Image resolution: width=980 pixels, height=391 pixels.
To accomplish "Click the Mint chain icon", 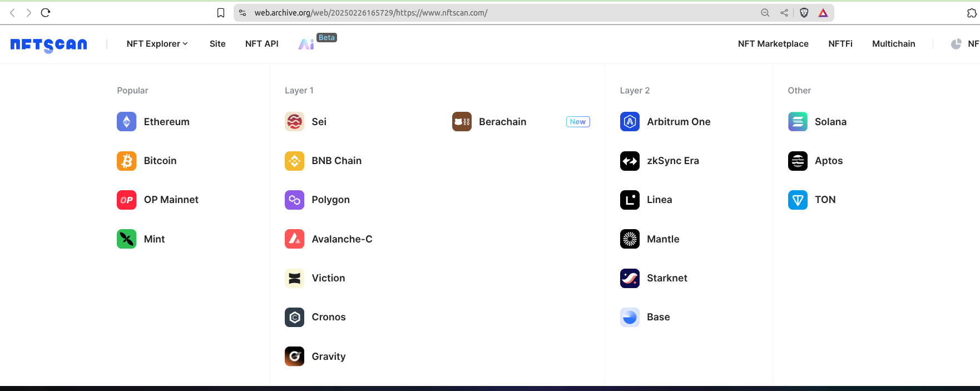I will coord(126,239).
